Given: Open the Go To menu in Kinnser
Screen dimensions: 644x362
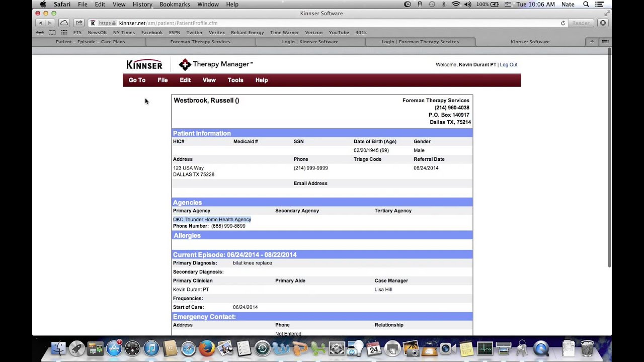Looking at the screenshot, I should (137, 80).
